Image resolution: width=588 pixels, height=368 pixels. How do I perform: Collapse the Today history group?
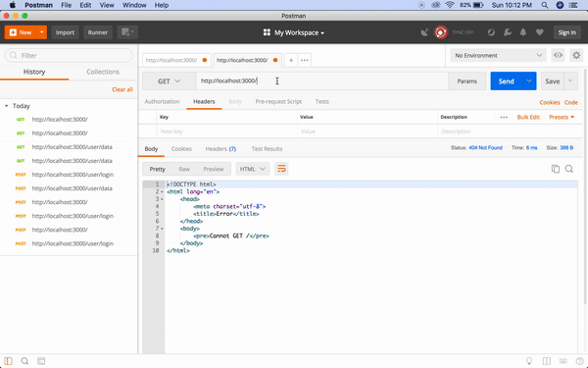coord(7,106)
